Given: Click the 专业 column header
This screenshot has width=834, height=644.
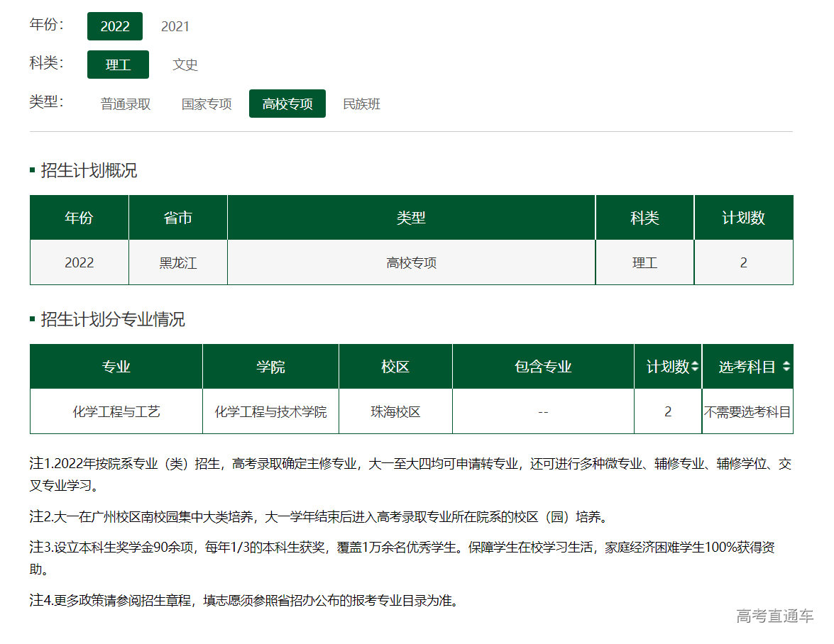Looking at the screenshot, I should coord(116,367).
